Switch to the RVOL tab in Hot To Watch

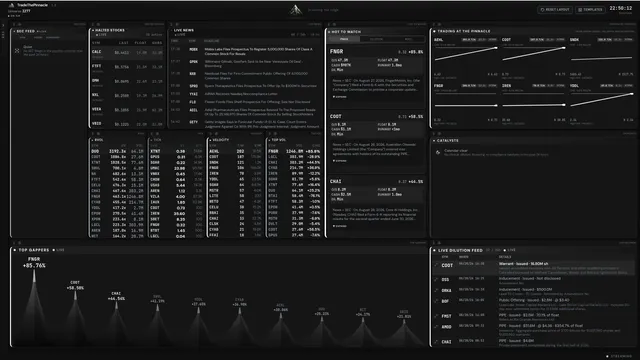408,39
